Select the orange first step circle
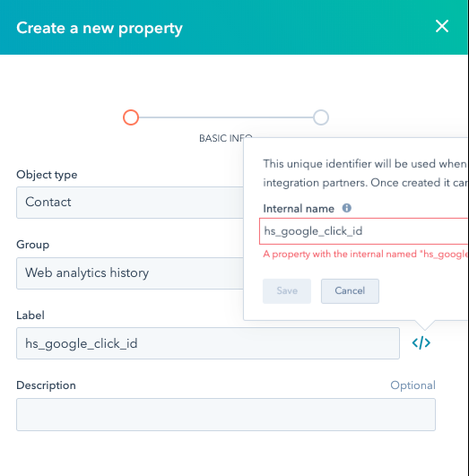Screen dimensions: 469x476 pos(131,117)
